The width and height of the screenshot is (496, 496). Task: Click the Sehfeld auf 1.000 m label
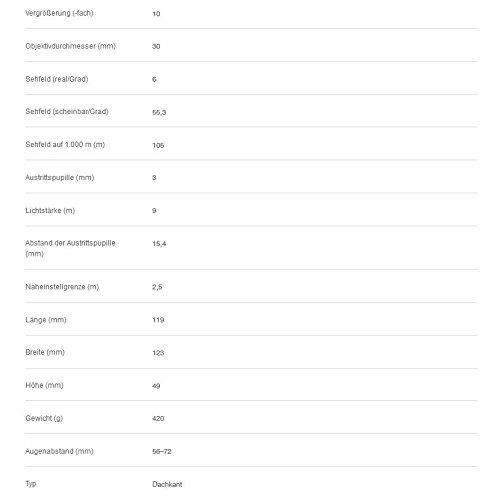[x=65, y=145]
